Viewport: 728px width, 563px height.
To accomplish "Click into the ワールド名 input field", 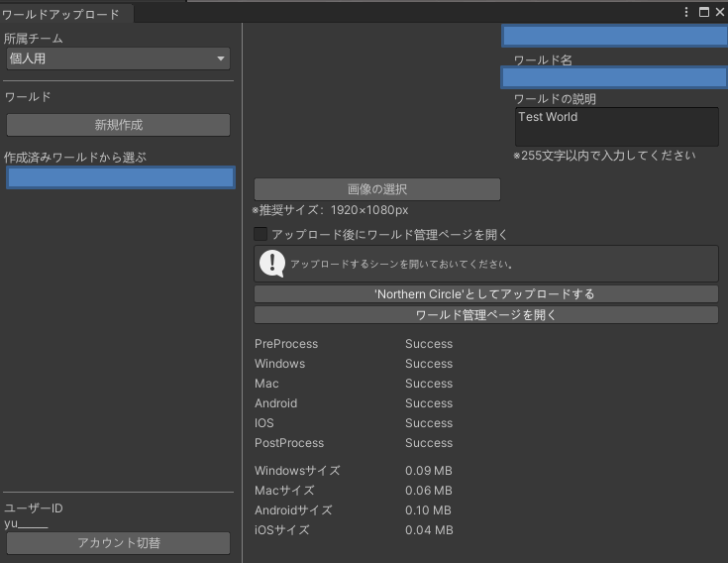I will point(614,77).
